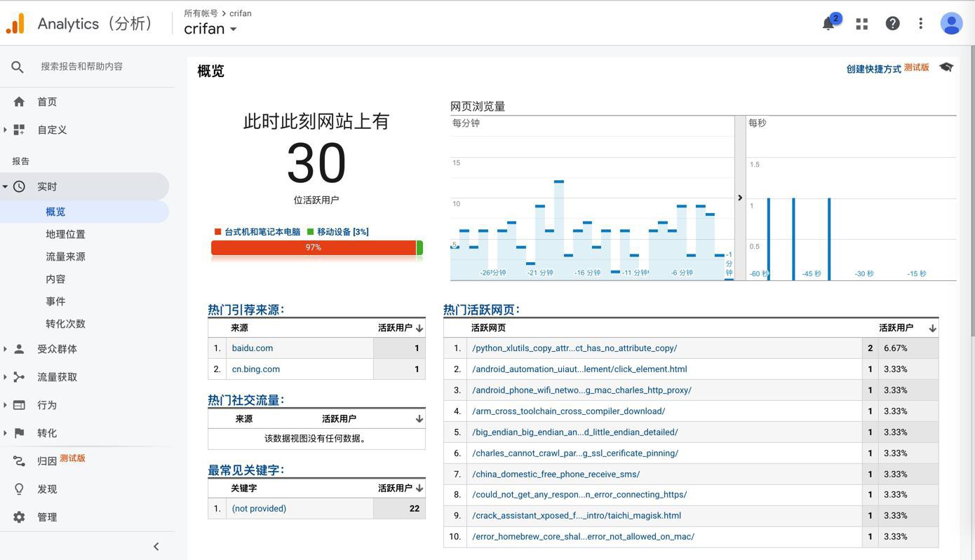Image resolution: width=975 pixels, height=560 pixels.
Task: Expand the 自定义 section arrow
Action: (x=5, y=130)
